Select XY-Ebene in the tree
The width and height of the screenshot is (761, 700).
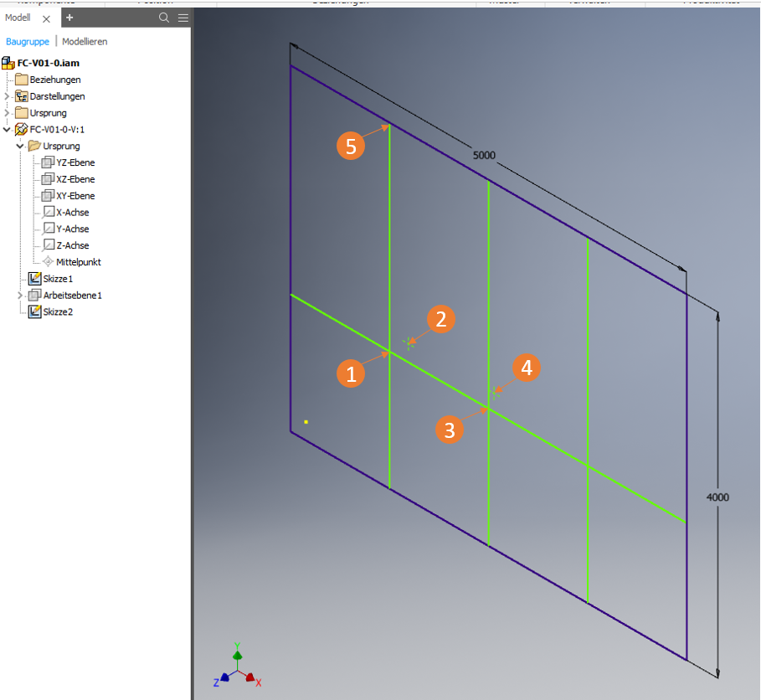(75, 196)
